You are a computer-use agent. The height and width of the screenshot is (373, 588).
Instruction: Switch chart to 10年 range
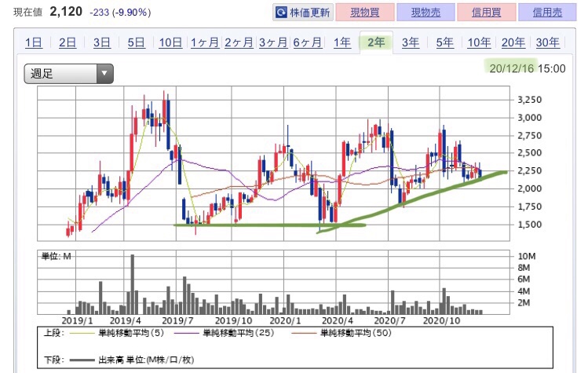(x=479, y=42)
